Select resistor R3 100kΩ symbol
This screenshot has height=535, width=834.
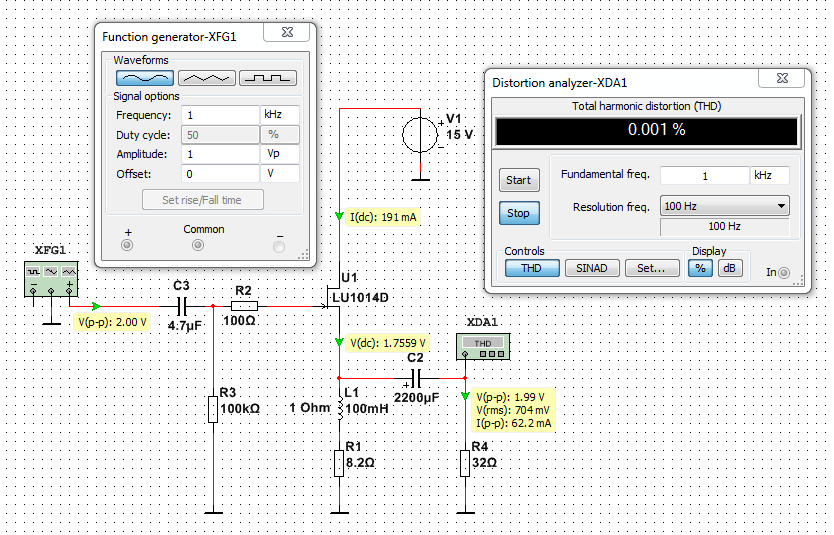(x=213, y=409)
